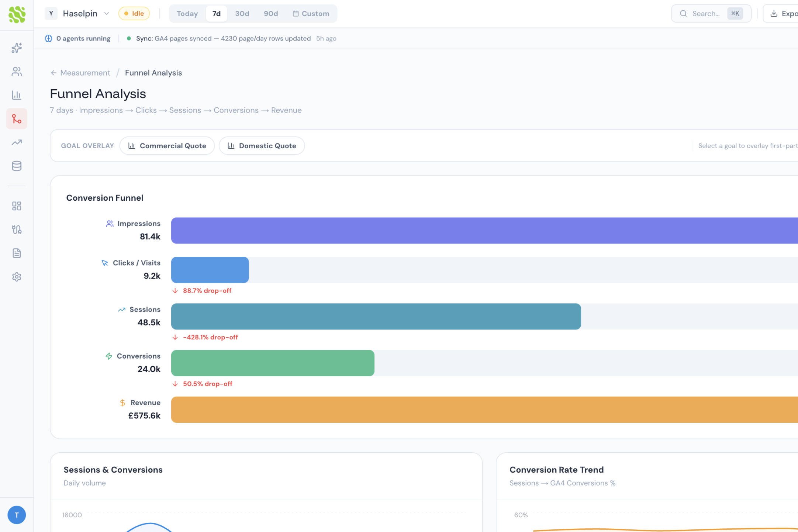Go back to Measurement breadcrumb

pos(85,73)
